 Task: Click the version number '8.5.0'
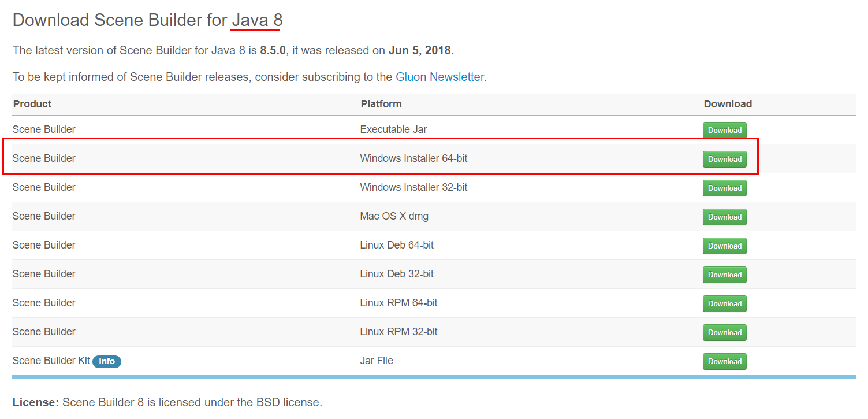point(273,50)
